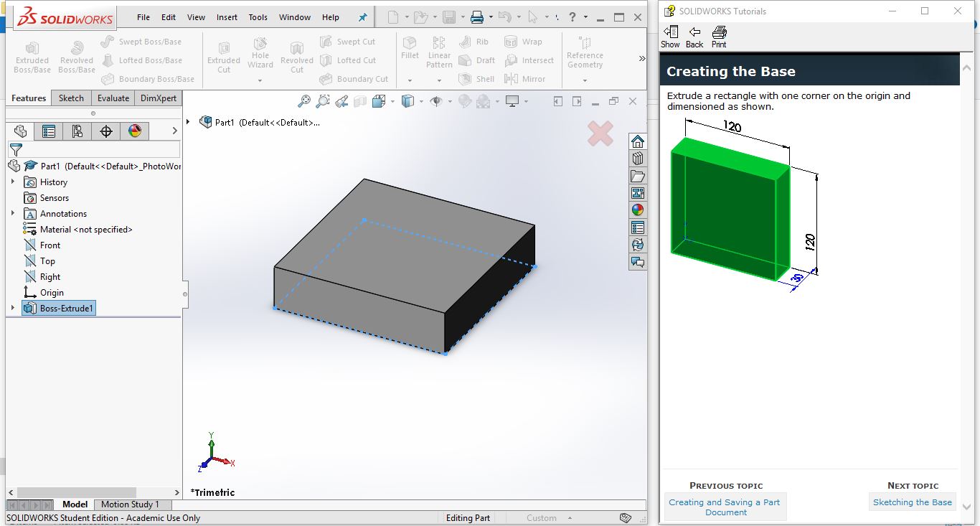The height and width of the screenshot is (526, 980).
Task: Open the ConfigurationManager tab icon
Action: pos(77,131)
